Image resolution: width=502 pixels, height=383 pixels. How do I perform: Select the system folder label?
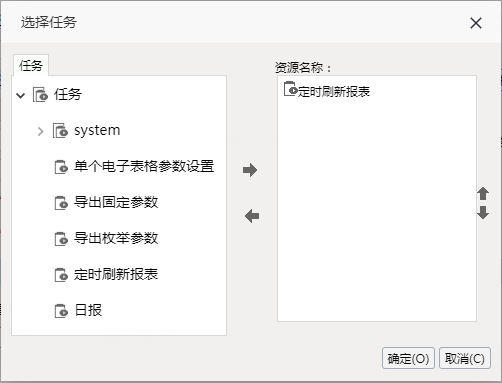tap(97, 130)
